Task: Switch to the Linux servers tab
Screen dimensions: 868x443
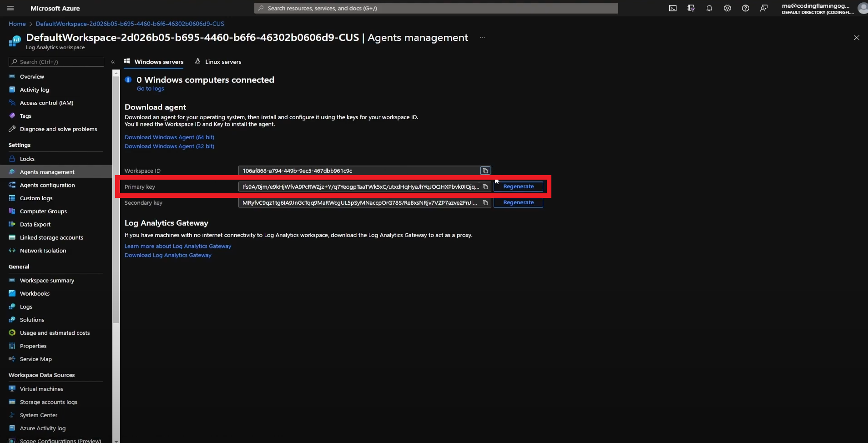Action: click(218, 62)
